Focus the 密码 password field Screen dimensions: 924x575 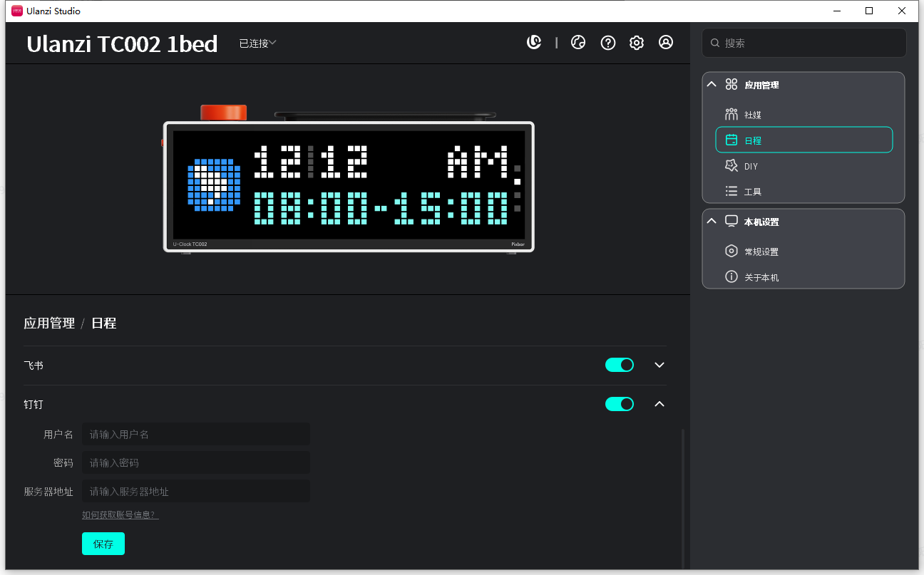pyautogui.click(x=196, y=462)
